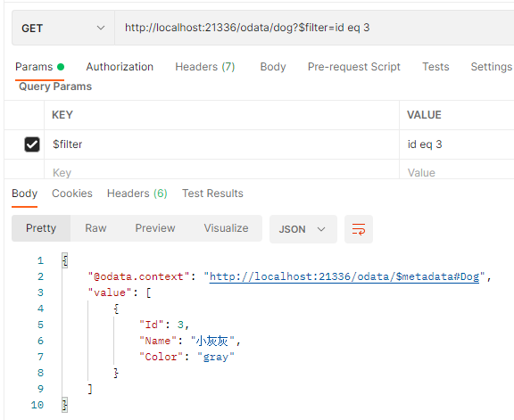Viewport: 514px width, 420px height.
Task: Open the Tests tab
Action: click(435, 67)
